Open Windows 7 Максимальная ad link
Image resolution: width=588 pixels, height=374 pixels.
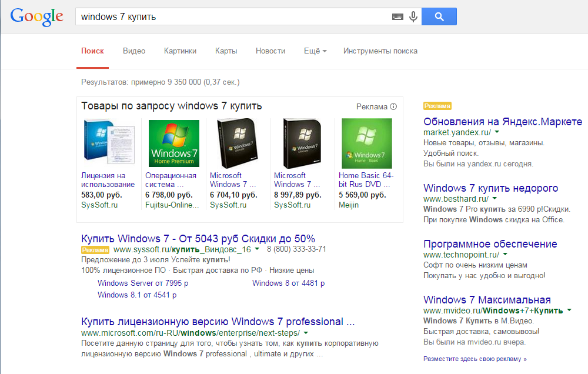(x=487, y=300)
